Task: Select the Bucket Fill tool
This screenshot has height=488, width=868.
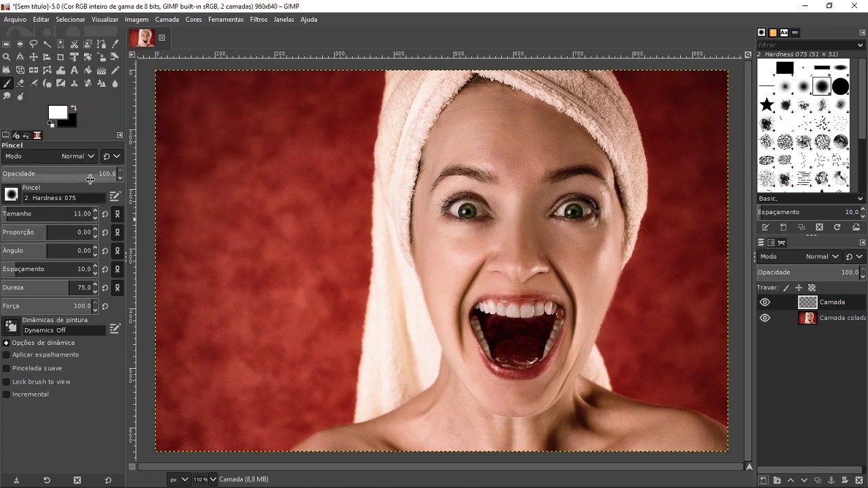Action: coord(87,70)
